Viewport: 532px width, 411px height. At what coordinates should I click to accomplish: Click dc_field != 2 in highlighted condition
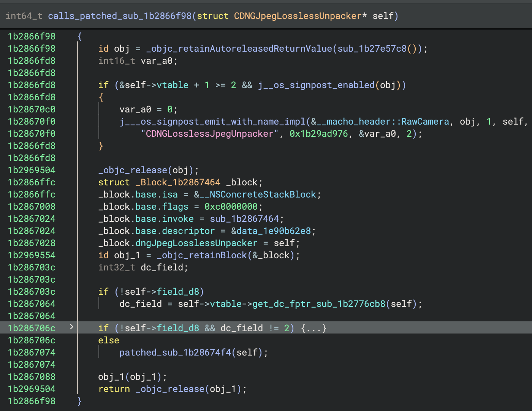[255, 328]
